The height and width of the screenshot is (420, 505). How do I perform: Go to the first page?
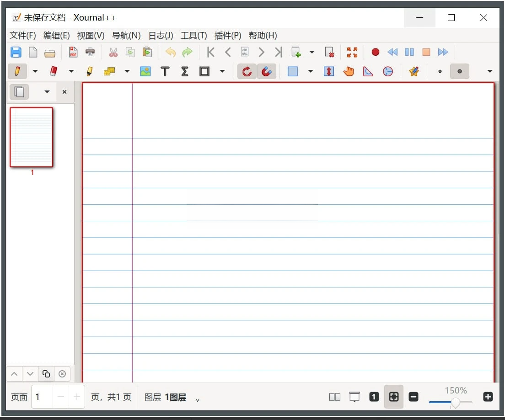pyautogui.click(x=210, y=52)
